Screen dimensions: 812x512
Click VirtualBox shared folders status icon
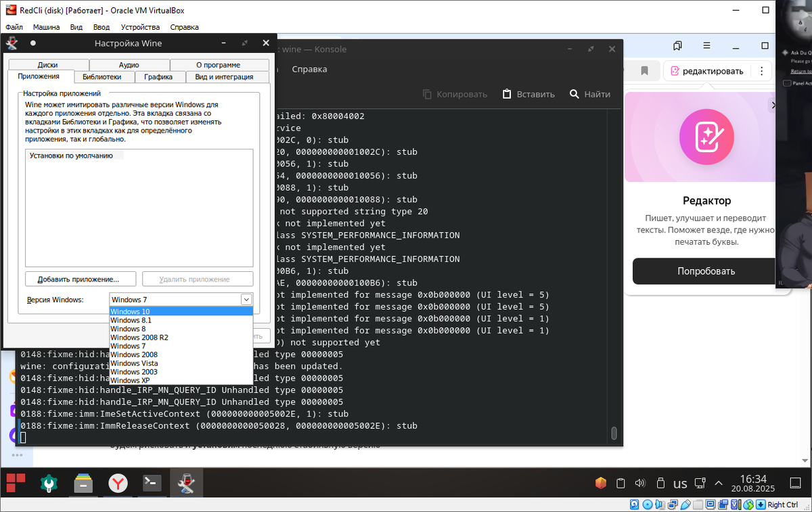pyautogui.click(x=698, y=505)
